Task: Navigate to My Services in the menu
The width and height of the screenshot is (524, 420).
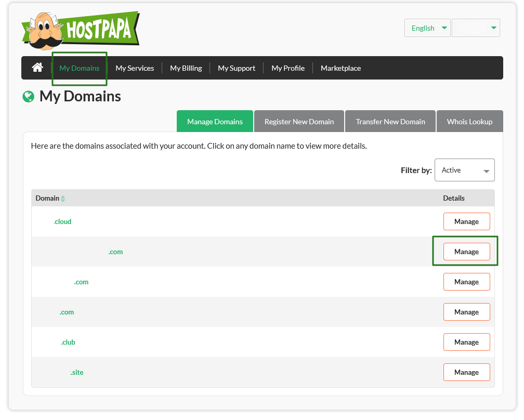Action: (x=135, y=68)
